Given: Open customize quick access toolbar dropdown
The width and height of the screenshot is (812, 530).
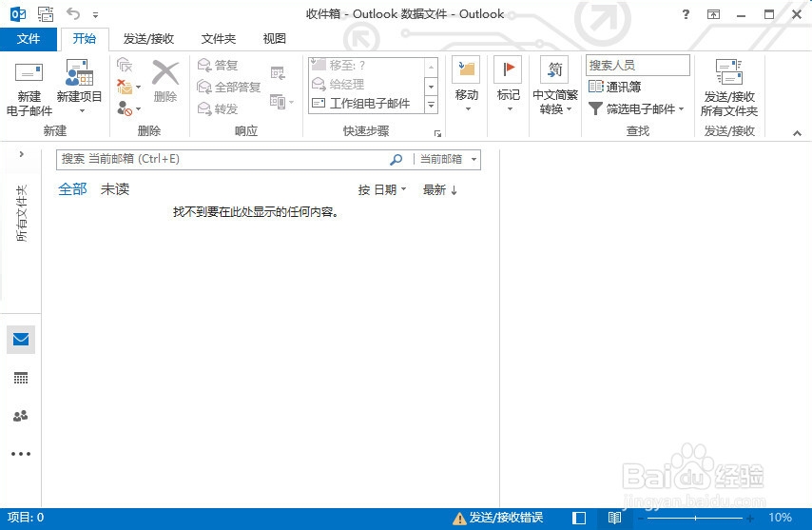Looking at the screenshot, I should (96, 15).
